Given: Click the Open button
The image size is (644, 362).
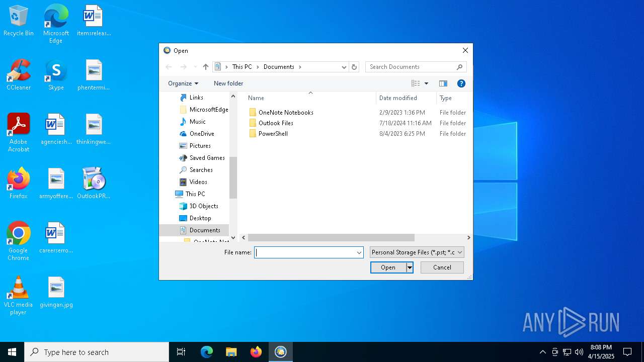Looking at the screenshot, I should coord(388,267).
